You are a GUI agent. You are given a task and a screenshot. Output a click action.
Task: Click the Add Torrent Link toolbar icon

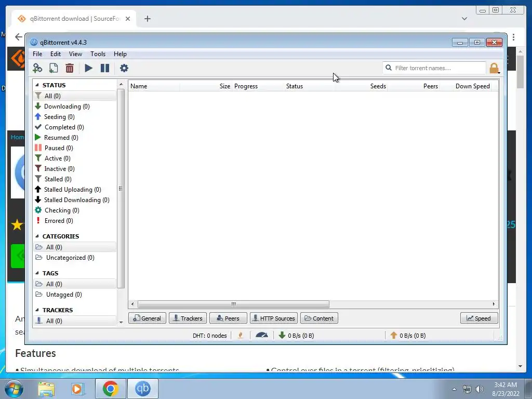click(37, 68)
